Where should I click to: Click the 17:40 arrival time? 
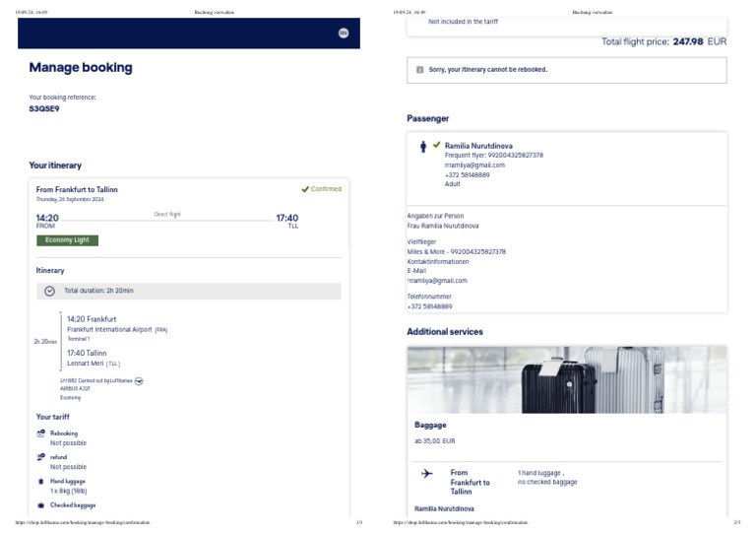286,218
